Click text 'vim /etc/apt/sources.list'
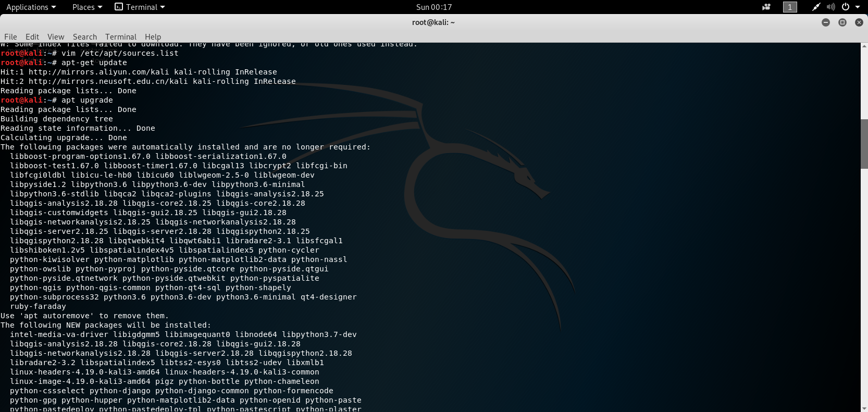Viewport: 868px width, 412px height. coord(120,53)
